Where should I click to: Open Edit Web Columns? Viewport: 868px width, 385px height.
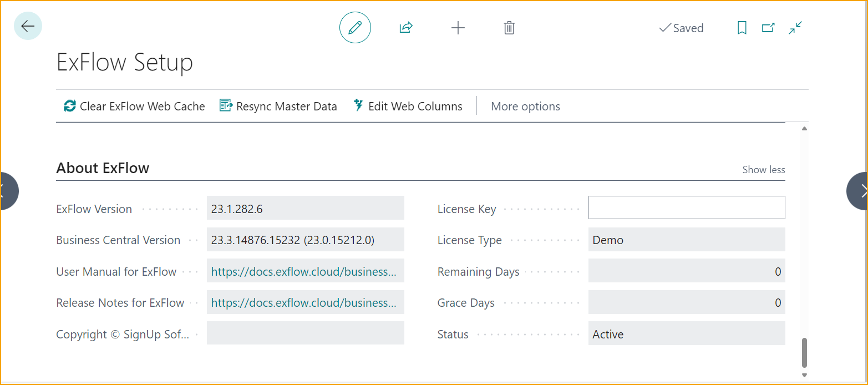pos(408,107)
